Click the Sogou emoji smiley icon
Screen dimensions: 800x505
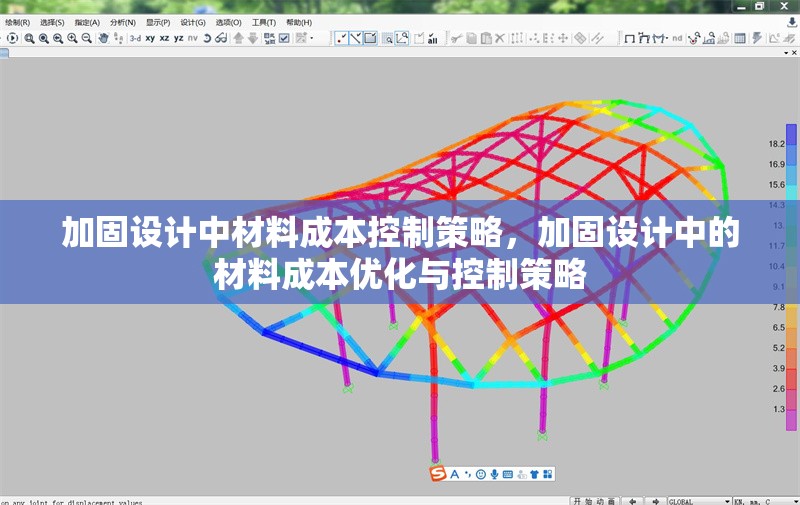pyautogui.click(x=481, y=474)
